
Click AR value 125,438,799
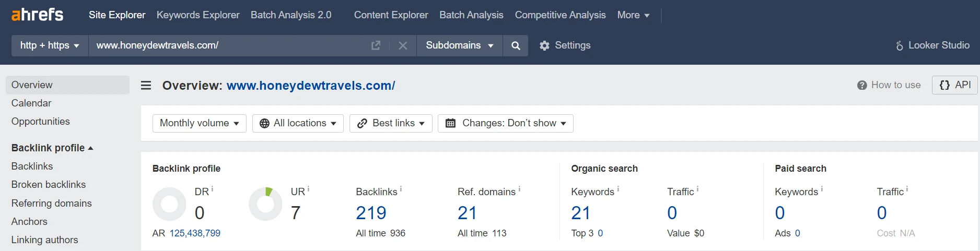pyautogui.click(x=195, y=233)
